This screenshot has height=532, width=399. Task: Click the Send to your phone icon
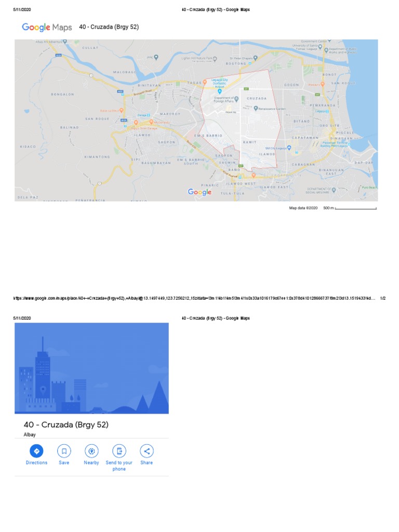(119, 451)
